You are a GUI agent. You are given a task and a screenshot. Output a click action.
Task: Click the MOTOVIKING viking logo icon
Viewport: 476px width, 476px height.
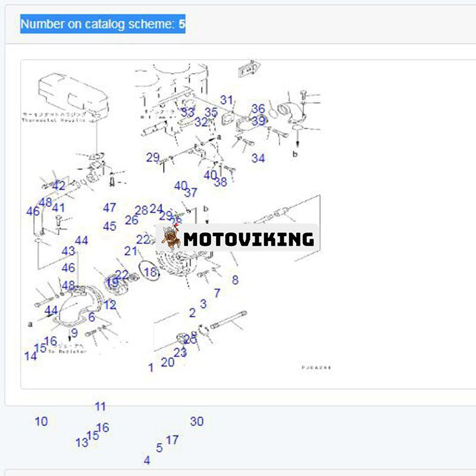click(x=171, y=238)
